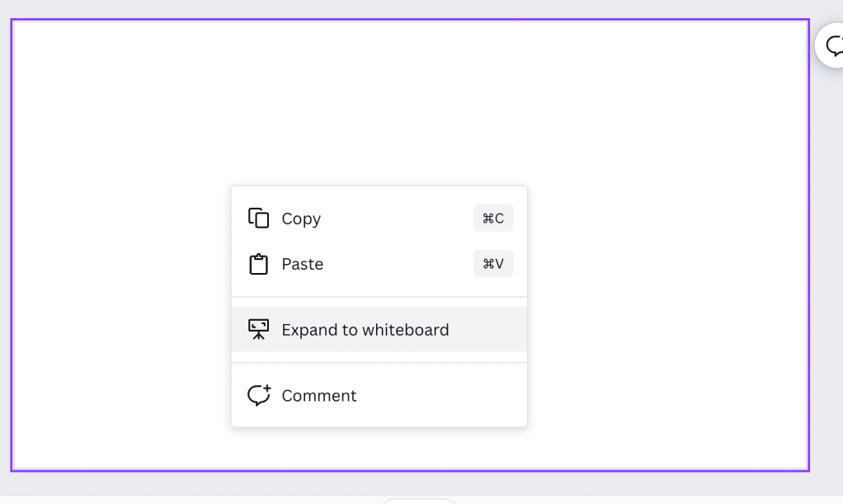Choose the Comment menu entry
This screenshot has width=843, height=504.
tap(319, 396)
